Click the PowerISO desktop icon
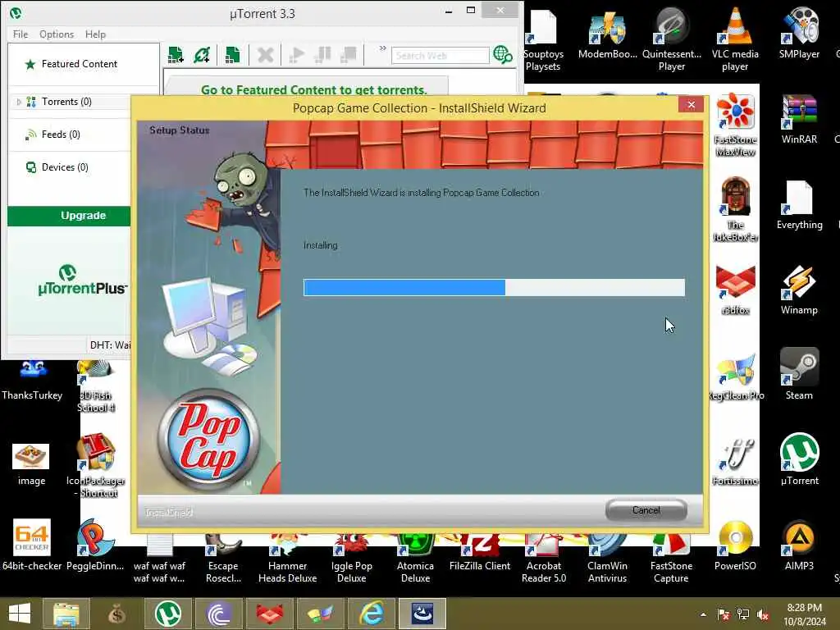The image size is (840, 630). 735,546
